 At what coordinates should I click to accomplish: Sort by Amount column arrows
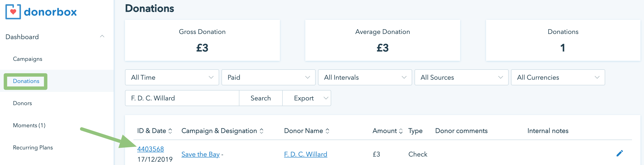401,131
